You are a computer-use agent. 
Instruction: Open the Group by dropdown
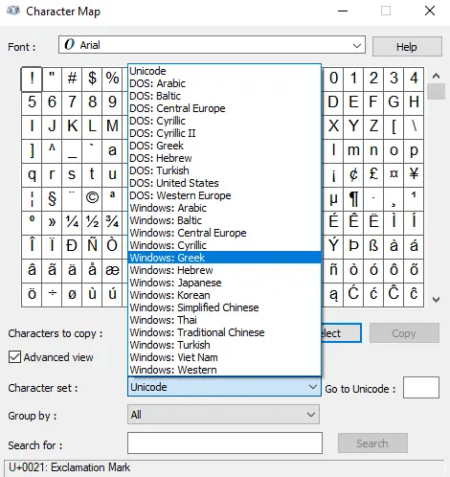[x=223, y=415]
